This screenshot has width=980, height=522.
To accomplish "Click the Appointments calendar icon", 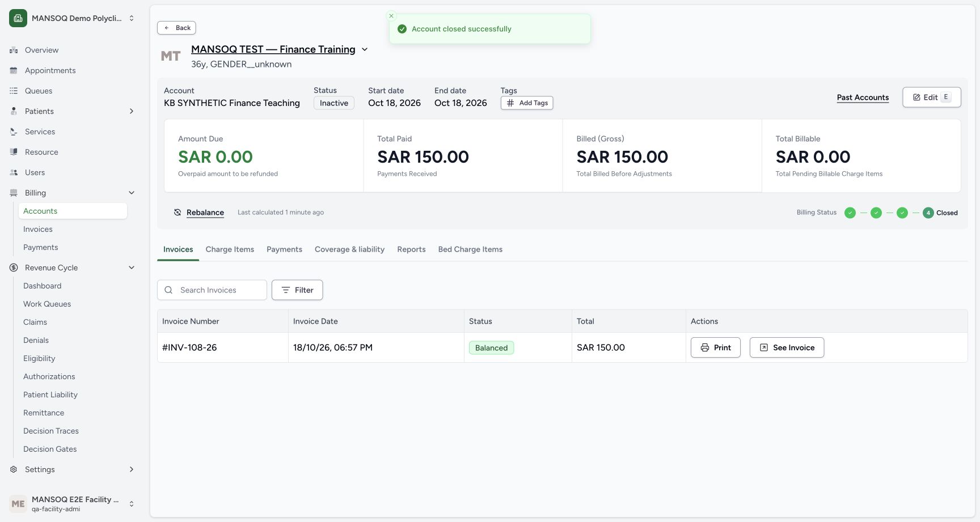I will 14,71.
